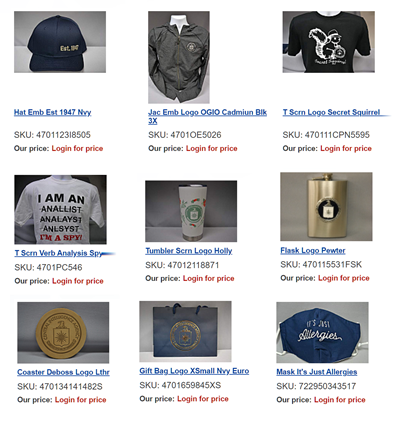This screenshot has width=400, height=422.
Task: Click the leather coaster product photo
Action: 63,333
